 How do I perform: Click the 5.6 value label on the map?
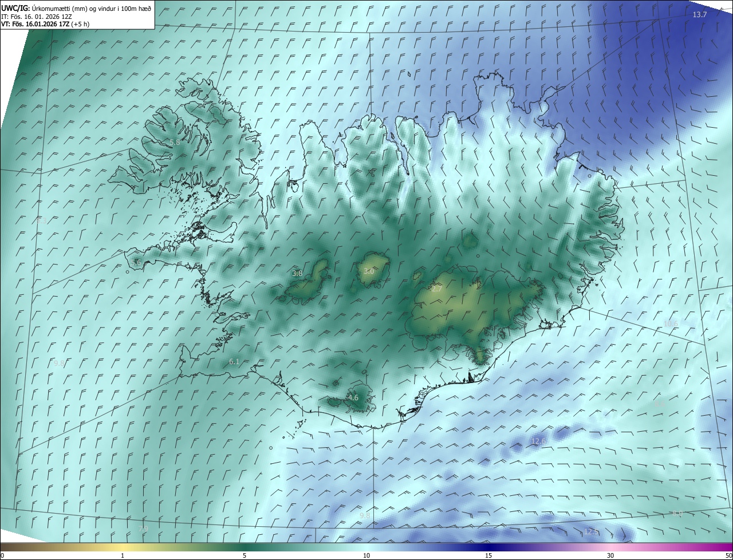pos(136,262)
